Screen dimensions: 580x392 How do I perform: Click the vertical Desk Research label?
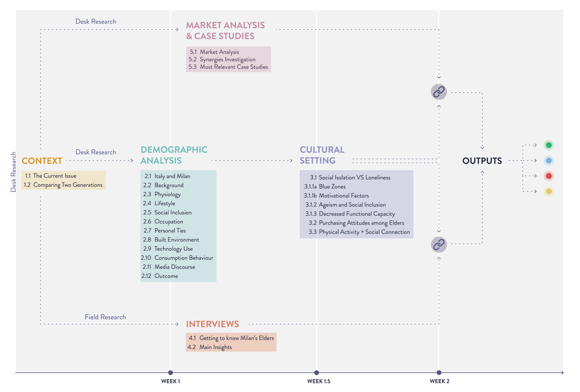[x=13, y=172]
